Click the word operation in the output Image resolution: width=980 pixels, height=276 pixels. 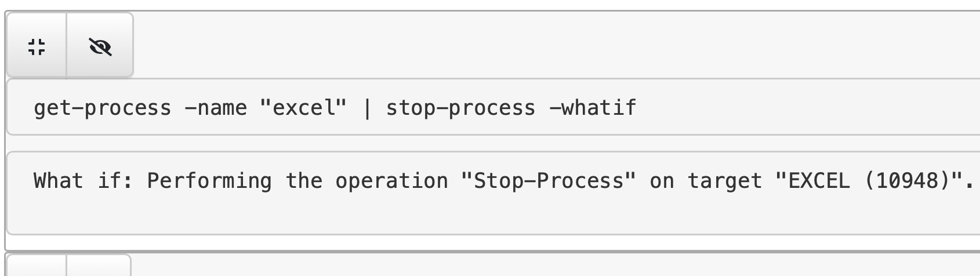click(x=391, y=181)
